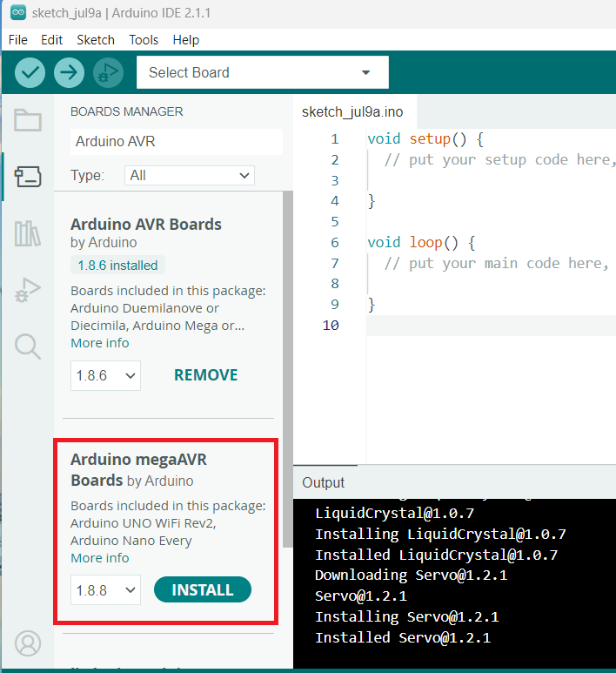
Task: Toggle the Boards Manager sidebar icon
Action: 28,176
